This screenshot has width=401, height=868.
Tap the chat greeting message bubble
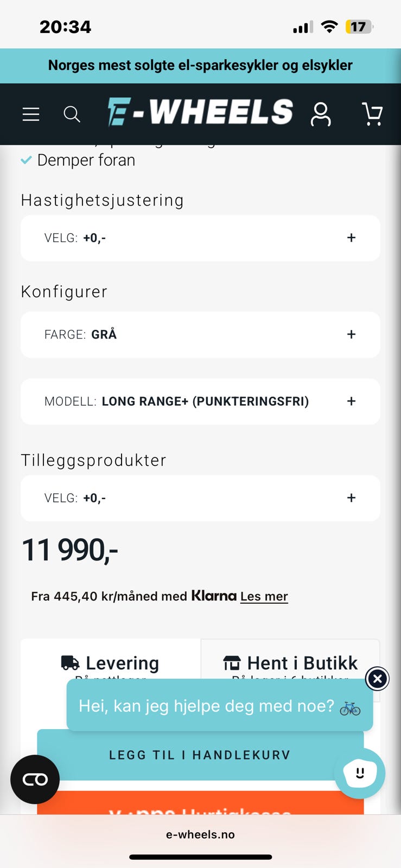click(x=220, y=705)
